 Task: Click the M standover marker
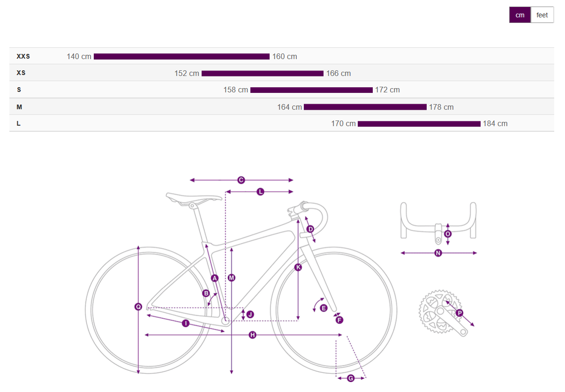point(231,278)
